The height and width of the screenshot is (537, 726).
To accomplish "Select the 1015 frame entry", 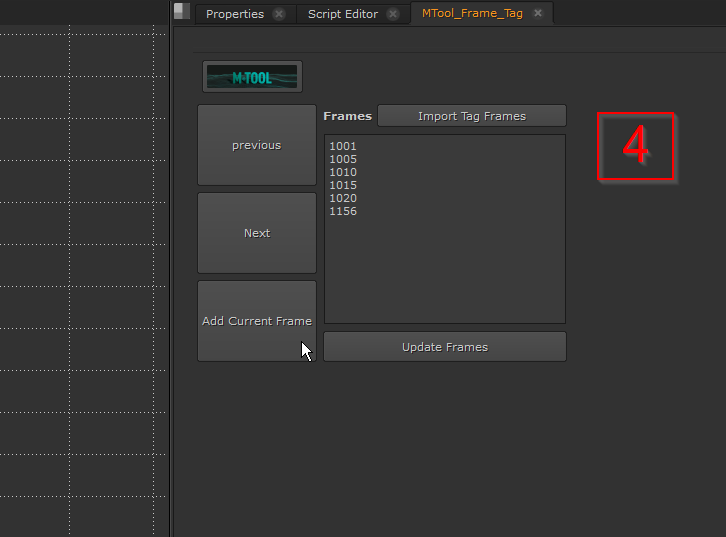I will coord(343,185).
